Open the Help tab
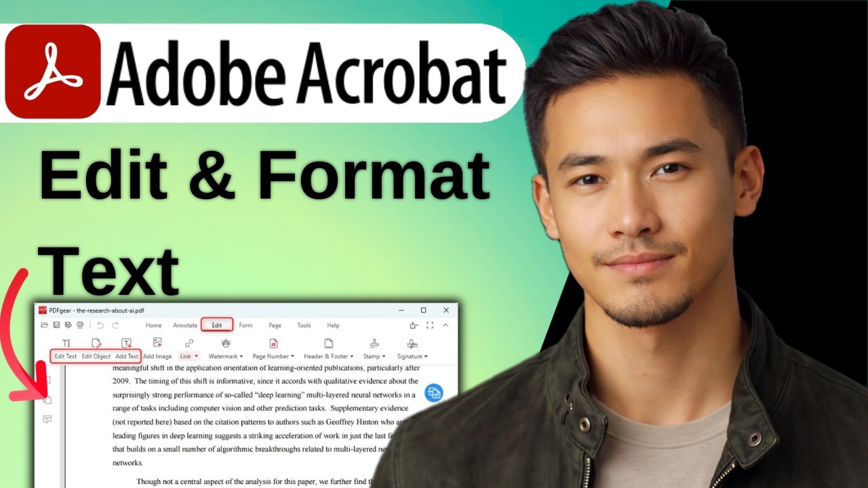Screen dimensions: 868x488 pyautogui.click(x=333, y=325)
